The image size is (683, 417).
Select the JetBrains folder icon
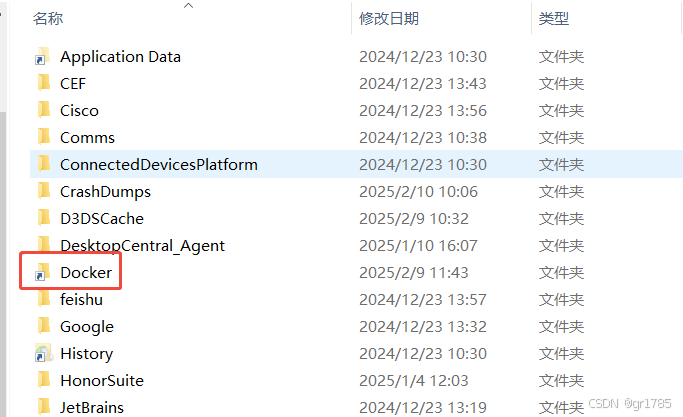(x=44, y=407)
